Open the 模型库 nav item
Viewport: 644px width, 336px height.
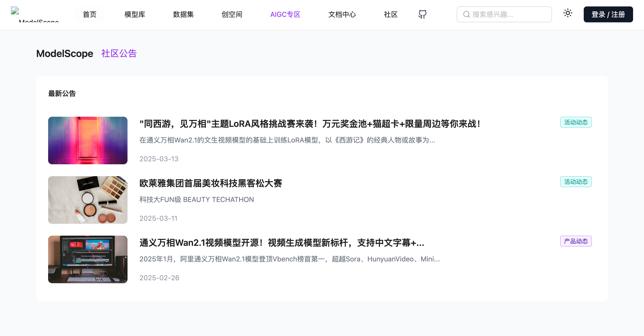coord(135,14)
